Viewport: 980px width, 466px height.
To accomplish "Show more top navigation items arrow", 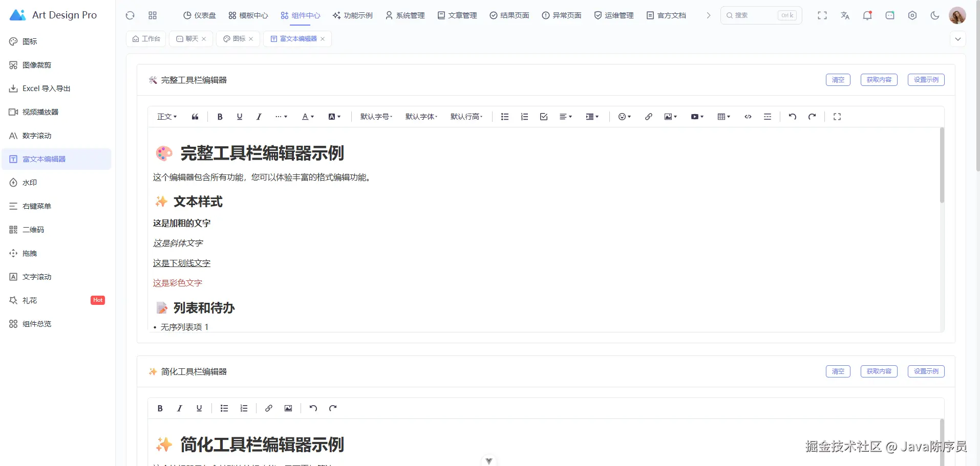I will 709,15.
